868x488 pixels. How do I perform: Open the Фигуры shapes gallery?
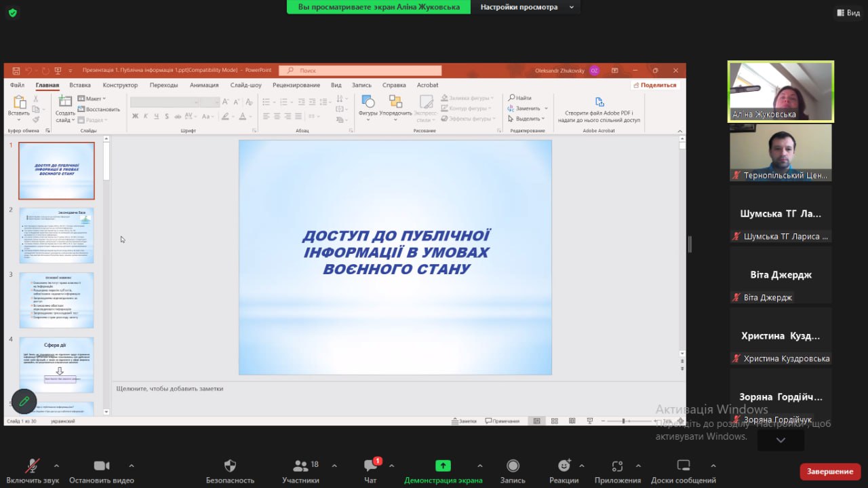[x=368, y=107]
